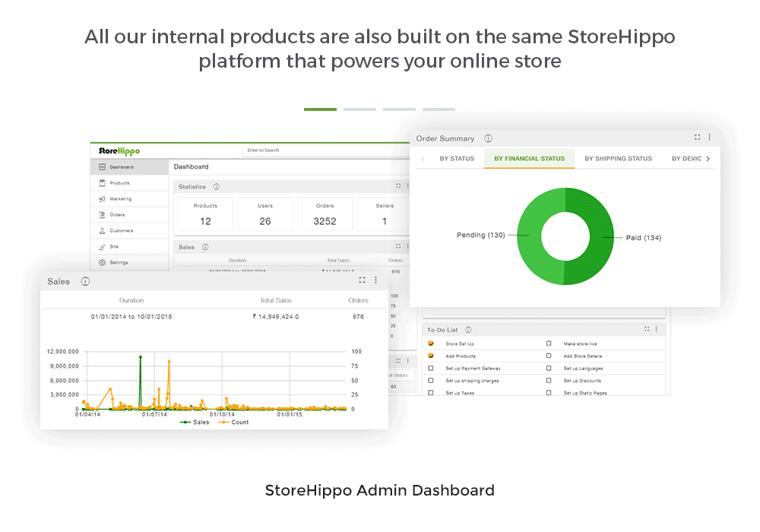Click Products statistic card showing 12
Image resolution: width=760 pixels, height=532 pixels.
click(x=205, y=214)
